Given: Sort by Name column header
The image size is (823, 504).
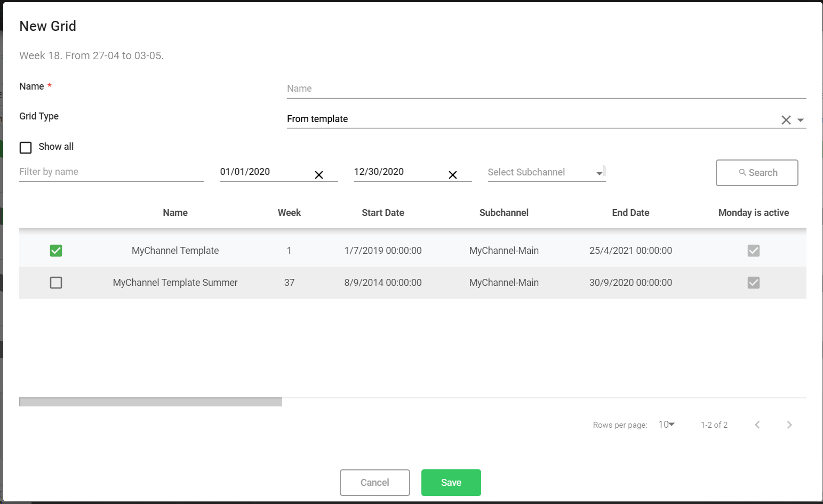Looking at the screenshot, I should (x=175, y=213).
